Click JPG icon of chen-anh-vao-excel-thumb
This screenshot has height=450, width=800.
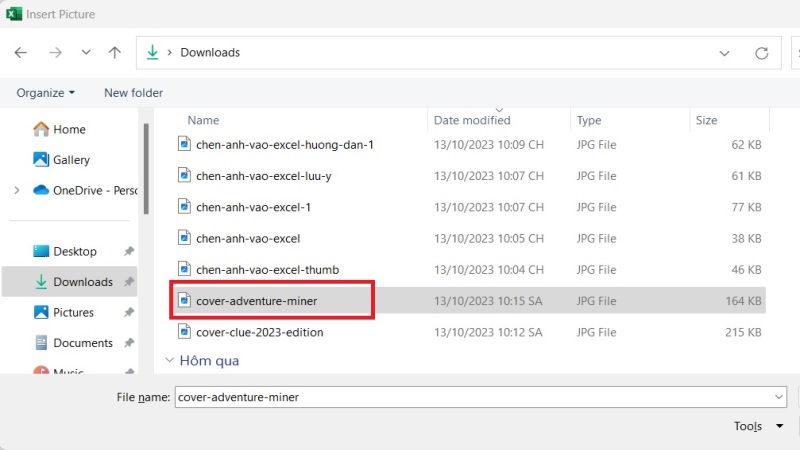[x=184, y=269]
